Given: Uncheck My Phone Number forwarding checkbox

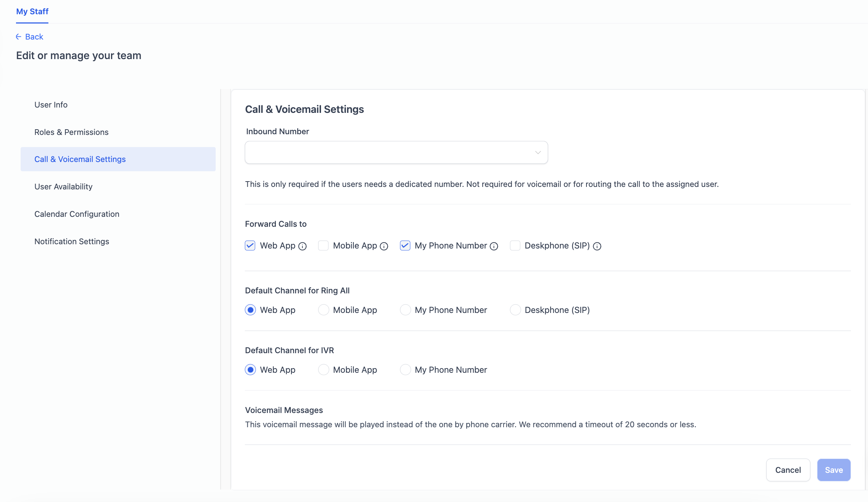Looking at the screenshot, I should coord(405,246).
